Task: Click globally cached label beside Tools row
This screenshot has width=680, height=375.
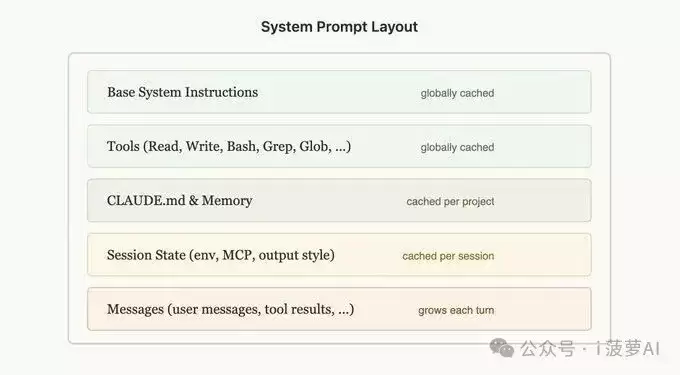Action: (x=457, y=147)
